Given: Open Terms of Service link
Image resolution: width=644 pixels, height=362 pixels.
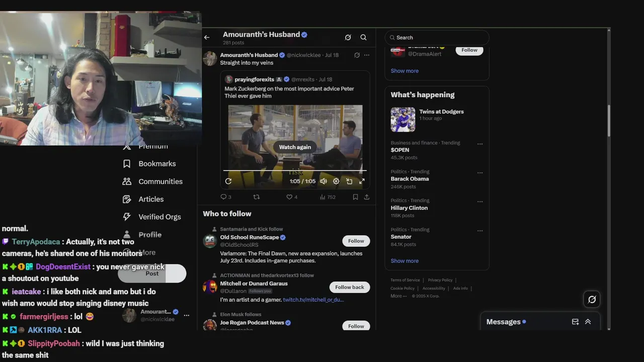Looking at the screenshot, I should (x=405, y=280).
